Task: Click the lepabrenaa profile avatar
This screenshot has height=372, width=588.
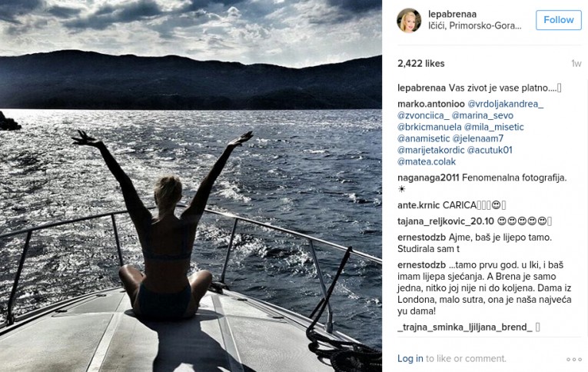Action: pyautogui.click(x=409, y=20)
